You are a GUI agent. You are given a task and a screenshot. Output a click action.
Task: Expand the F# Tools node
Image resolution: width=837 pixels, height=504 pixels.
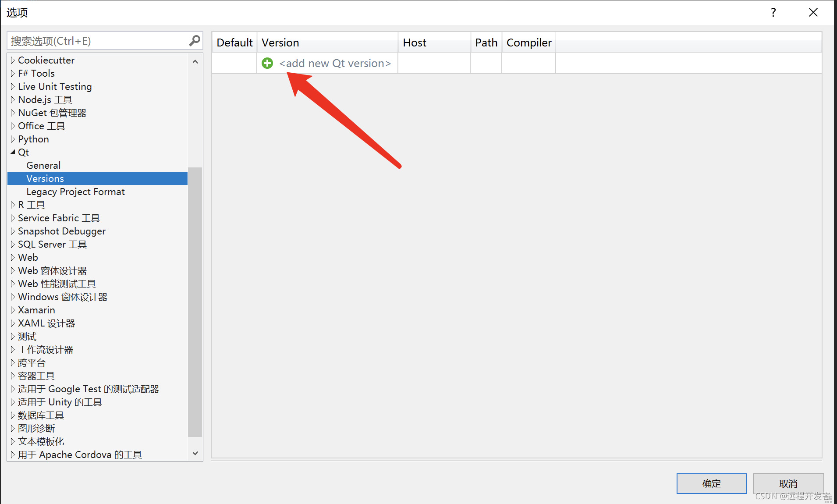[x=13, y=73]
